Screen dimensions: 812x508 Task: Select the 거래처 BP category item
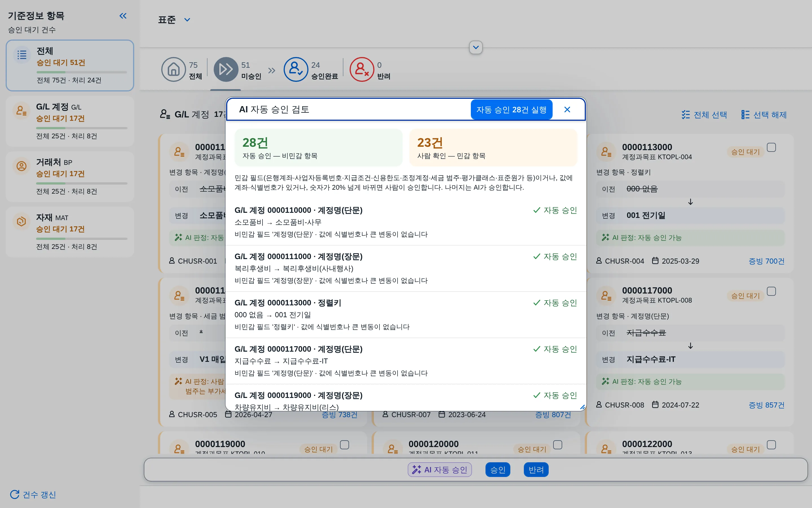[x=70, y=177]
